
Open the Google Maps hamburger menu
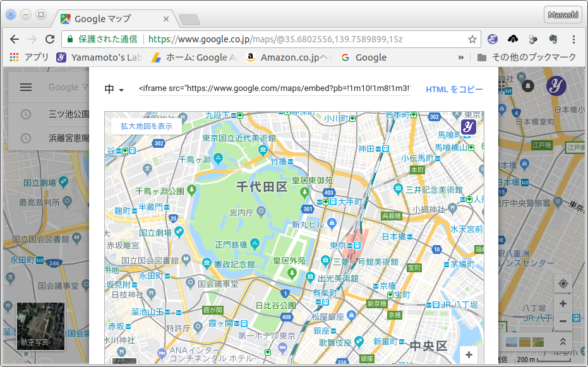point(26,87)
